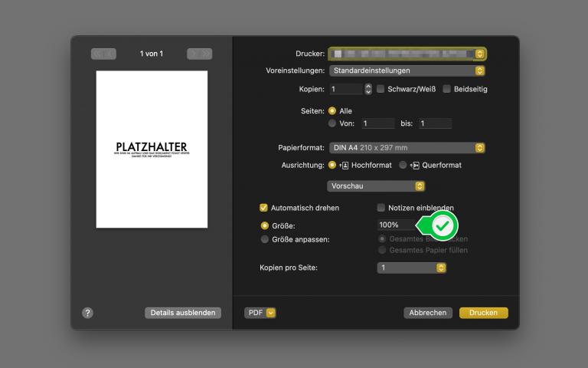Select Von page range option
588x368 pixels.
coord(332,123)
